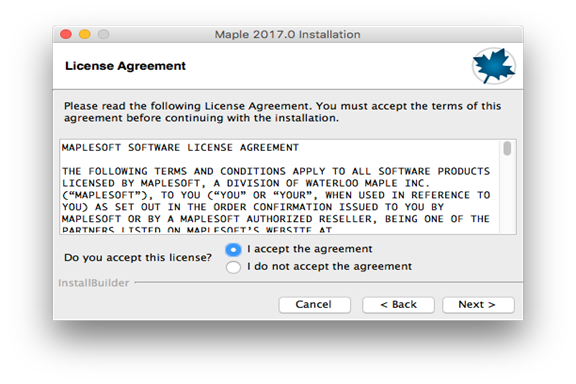This screenshot has width=576, height=384.
Task: Click the "License Agreement" page title
Action: point(125,66)
